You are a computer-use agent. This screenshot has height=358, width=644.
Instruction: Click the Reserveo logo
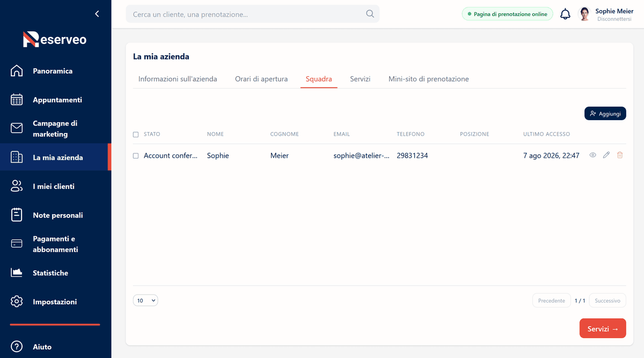pyautogui.click(x=55, y=39)
